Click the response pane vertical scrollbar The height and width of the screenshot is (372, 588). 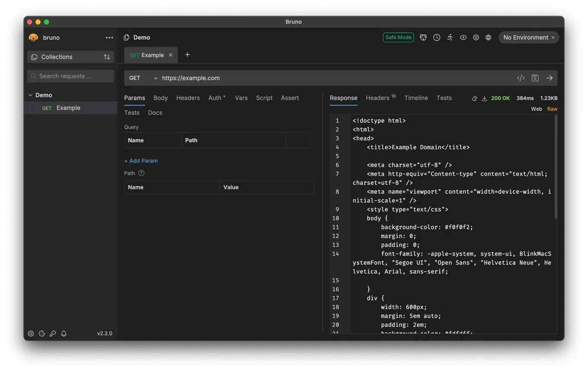[556, 167]
